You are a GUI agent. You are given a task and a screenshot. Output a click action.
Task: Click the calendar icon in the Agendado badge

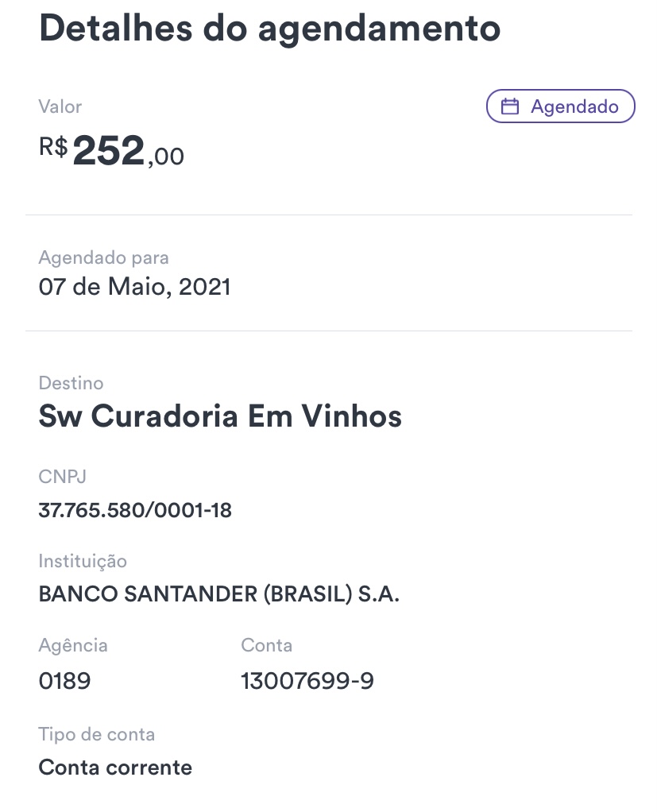coord(510,106)
